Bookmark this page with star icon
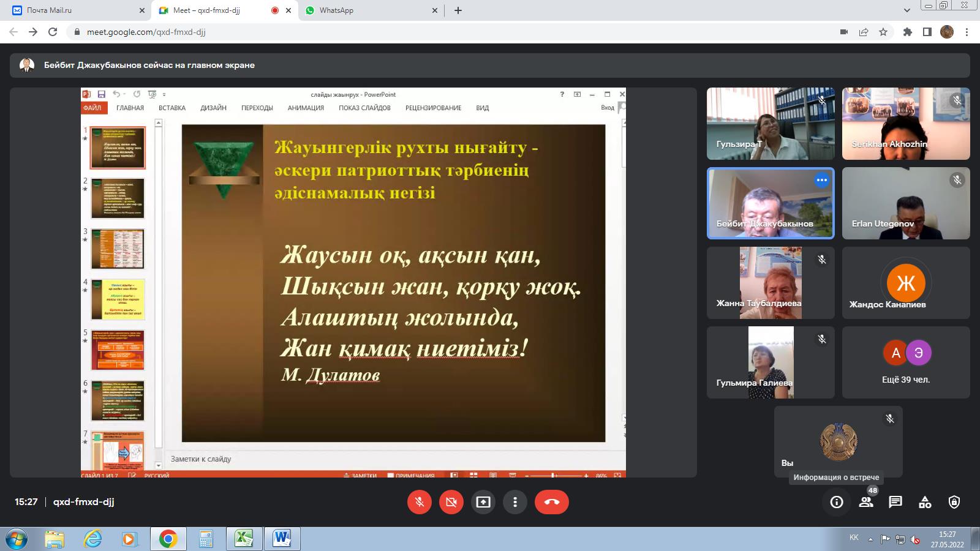 (883, 32)
